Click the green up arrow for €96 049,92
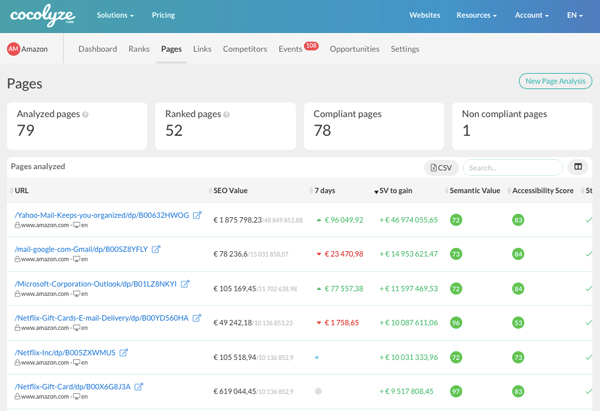This screenshot has height=411, width=600. [x=319, y=220]
